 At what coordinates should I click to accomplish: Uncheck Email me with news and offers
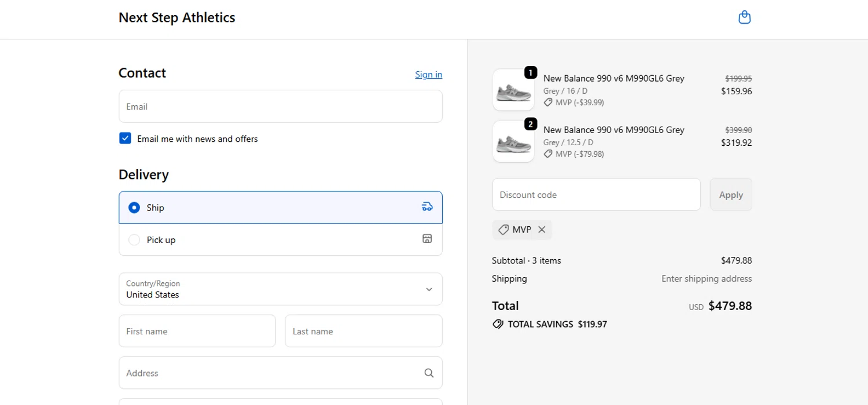click(125, 138)
